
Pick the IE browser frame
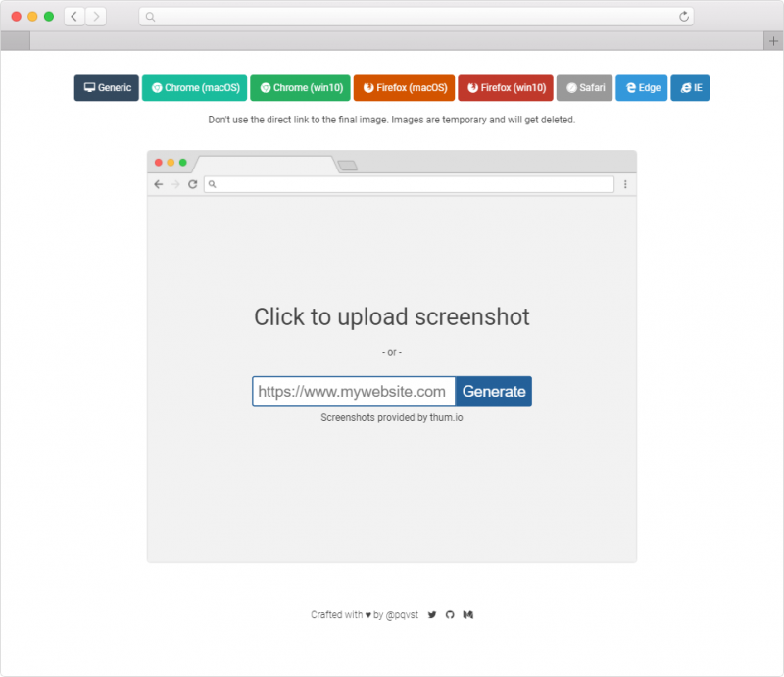pyautogui.click(x=690, y=88)
